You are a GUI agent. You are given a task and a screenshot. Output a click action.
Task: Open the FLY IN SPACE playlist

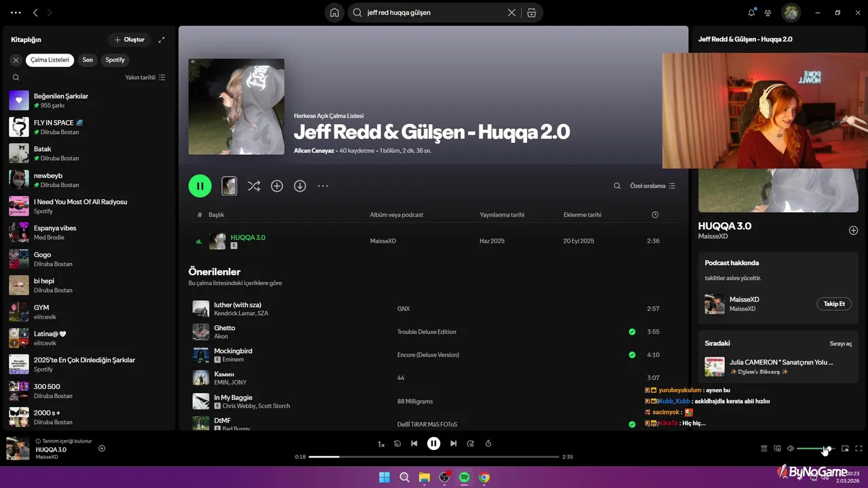pyautogui.click(x=88, y=127)
